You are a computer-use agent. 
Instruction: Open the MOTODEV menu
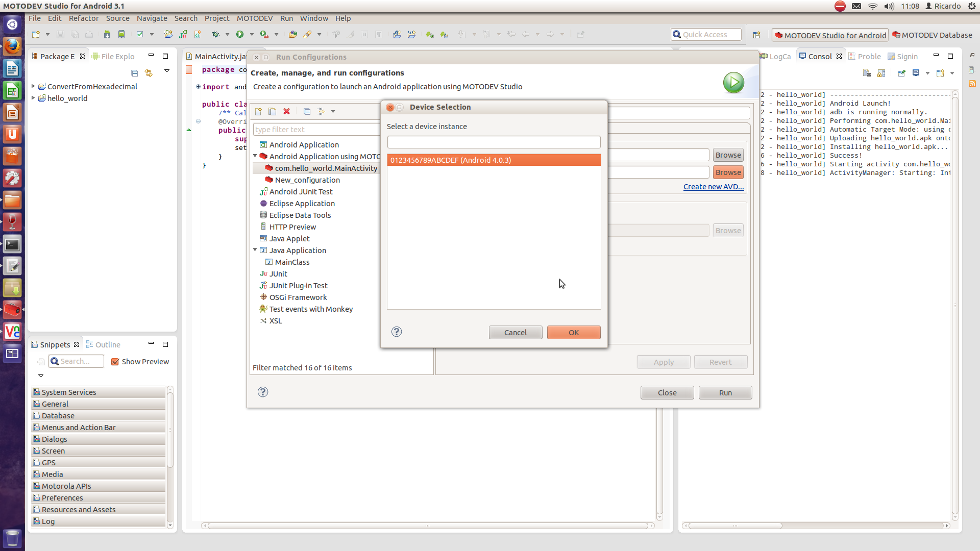tap(255, 18)
